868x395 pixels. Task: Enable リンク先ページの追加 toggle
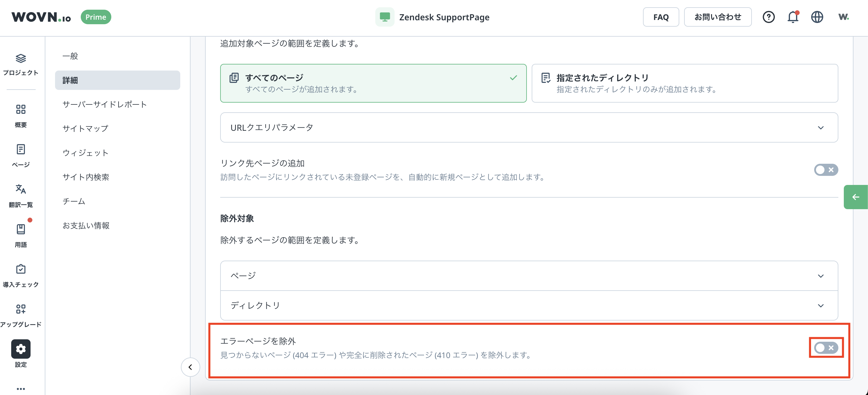pos(826,170)
